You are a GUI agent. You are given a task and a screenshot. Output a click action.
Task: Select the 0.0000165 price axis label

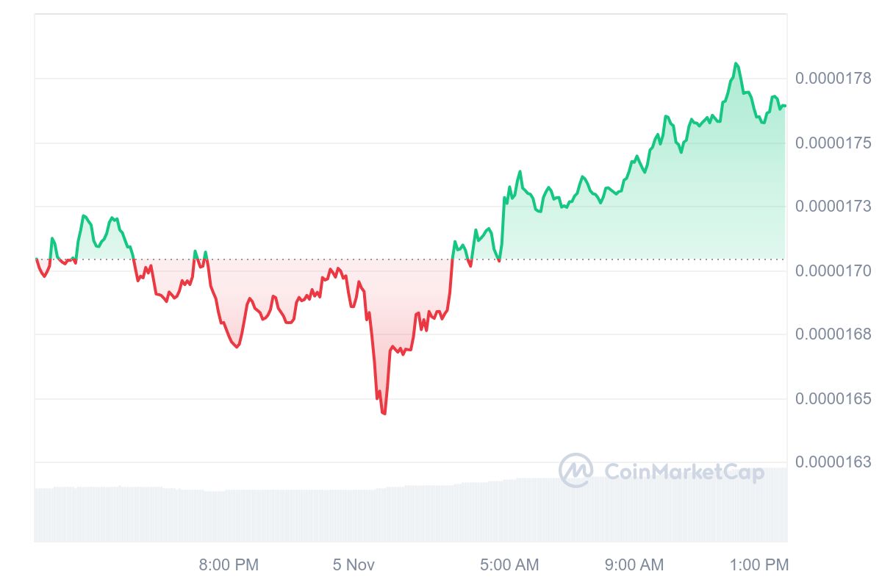(x=833, y=398)
